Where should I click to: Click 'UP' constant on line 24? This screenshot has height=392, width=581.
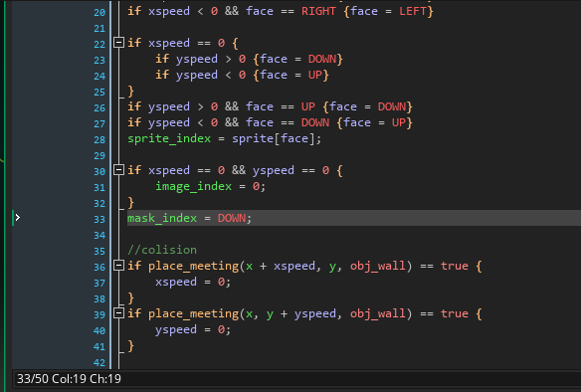point(315,75)
